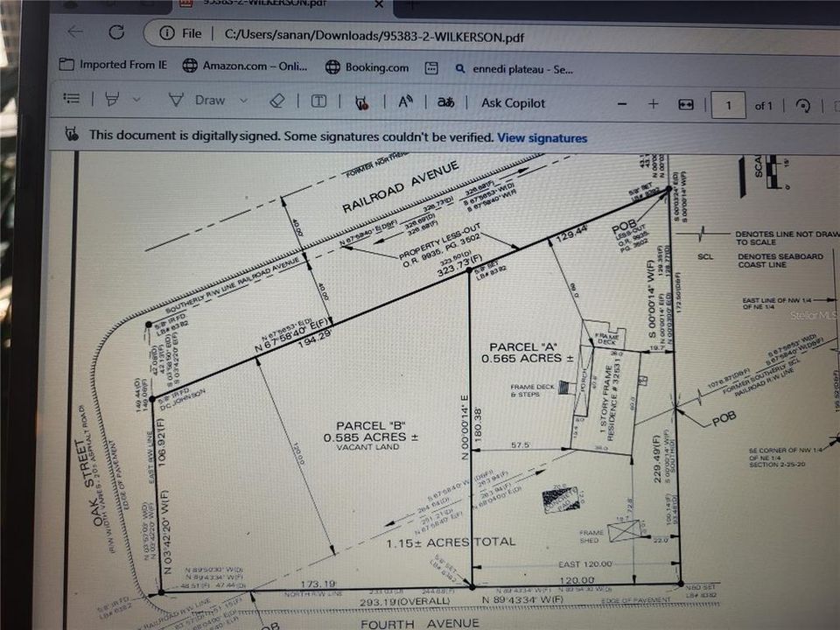Select the Eraser tool

coord(277,100)
